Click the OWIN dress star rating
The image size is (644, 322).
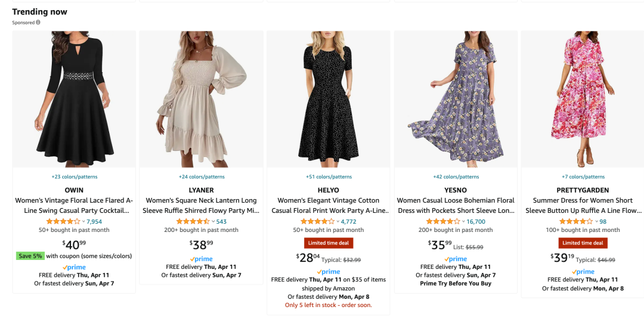tap(63, 221)
